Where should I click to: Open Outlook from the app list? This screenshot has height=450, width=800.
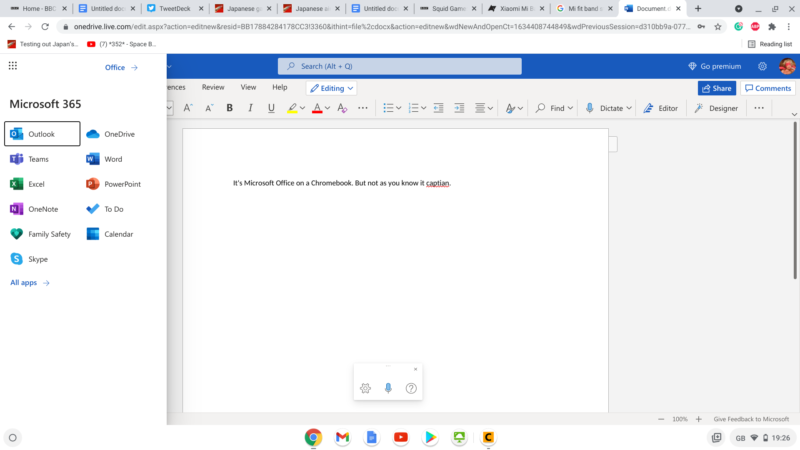(x=42, y=134)
